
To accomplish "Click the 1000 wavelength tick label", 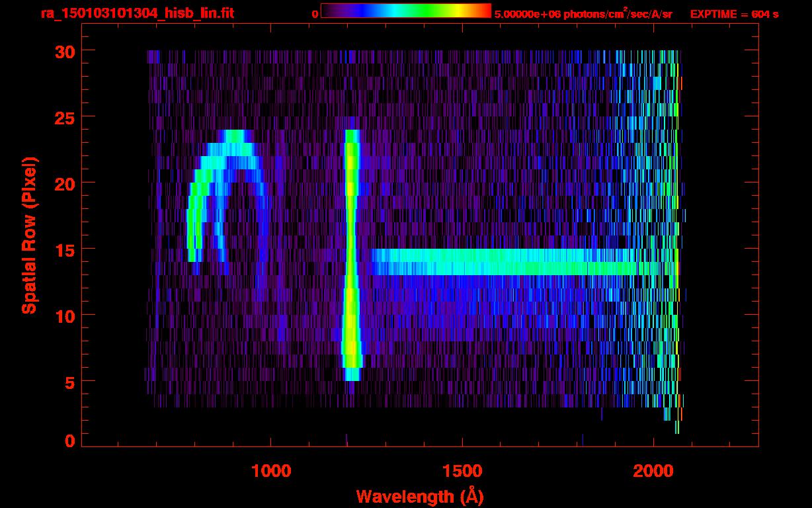I will pos(271,471).
